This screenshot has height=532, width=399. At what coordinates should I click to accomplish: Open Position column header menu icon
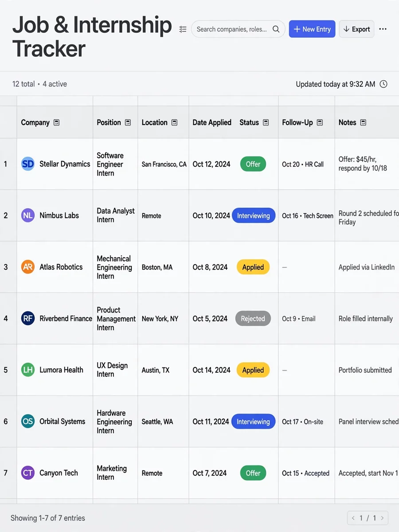click(128, 122)
